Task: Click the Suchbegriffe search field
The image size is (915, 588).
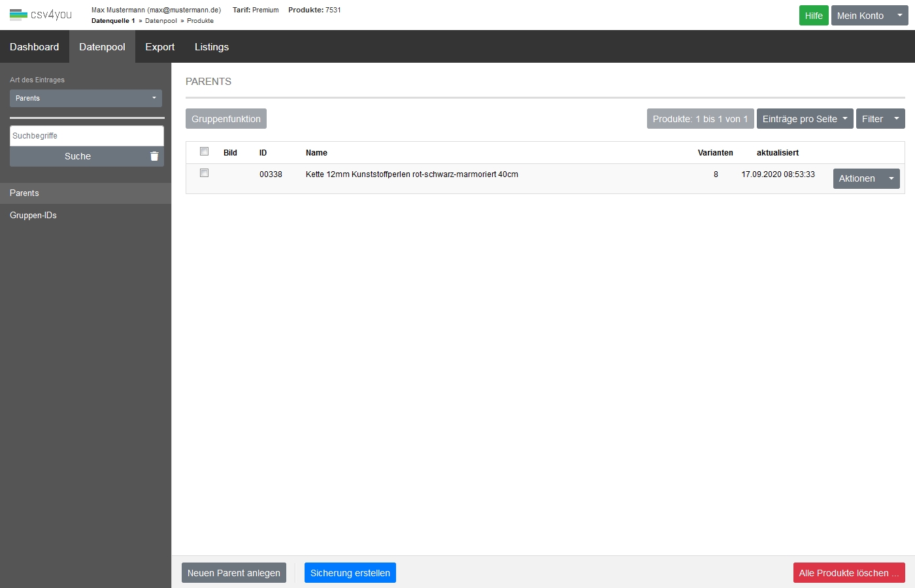Action: (86, 136)
